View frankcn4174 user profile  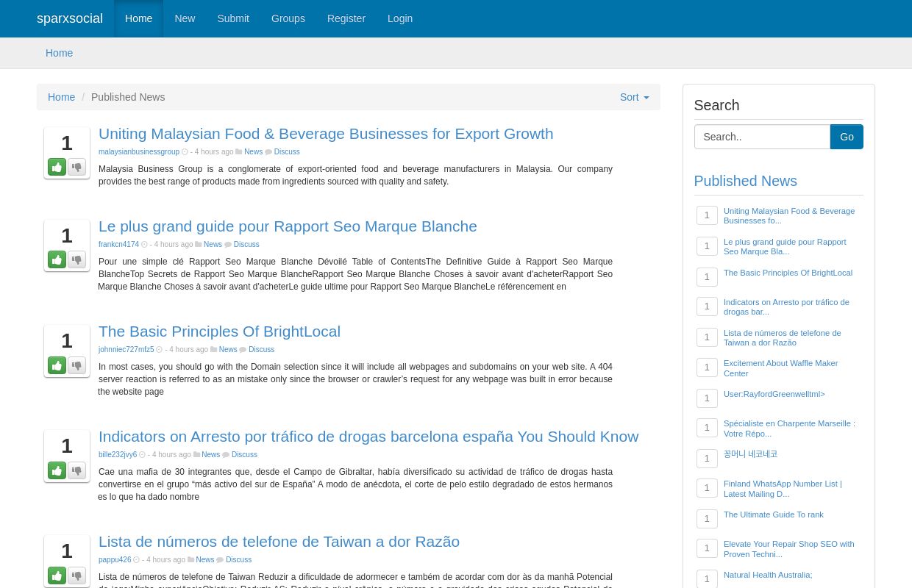point(118,245)
